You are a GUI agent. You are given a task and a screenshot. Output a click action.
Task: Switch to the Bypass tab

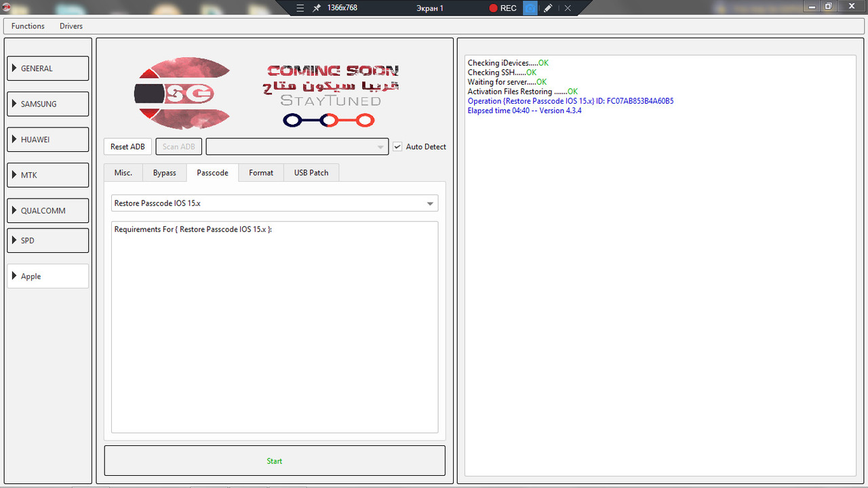coord(165,173)
